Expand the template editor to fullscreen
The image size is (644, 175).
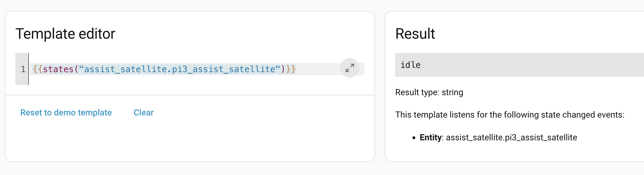click(x=350, y=68)
